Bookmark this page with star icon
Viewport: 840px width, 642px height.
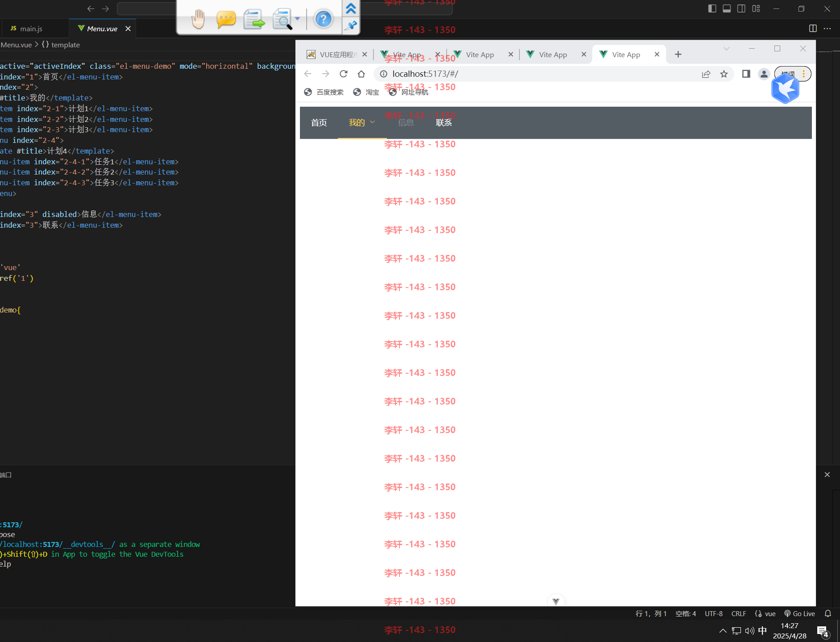tap(724, 74)
